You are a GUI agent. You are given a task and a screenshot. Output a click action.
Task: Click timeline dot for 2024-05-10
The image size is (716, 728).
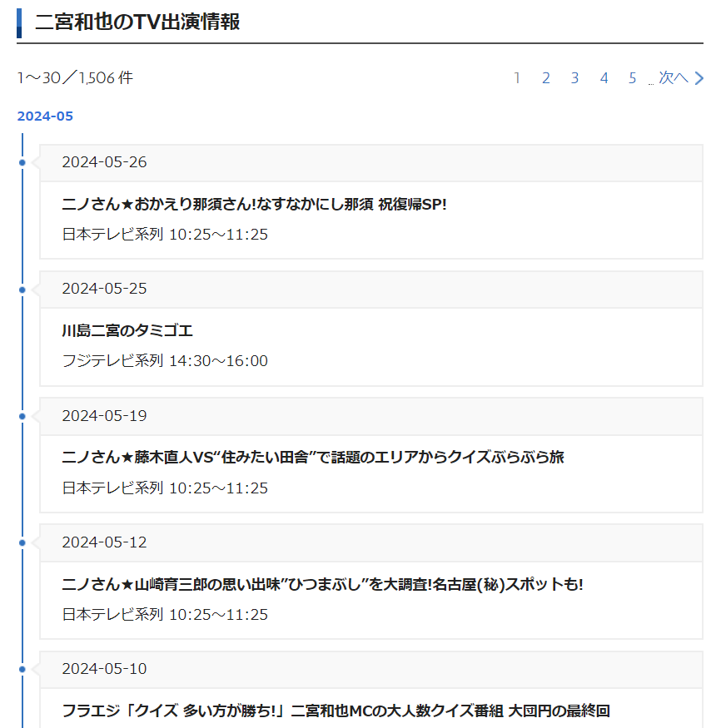[22, 670]
